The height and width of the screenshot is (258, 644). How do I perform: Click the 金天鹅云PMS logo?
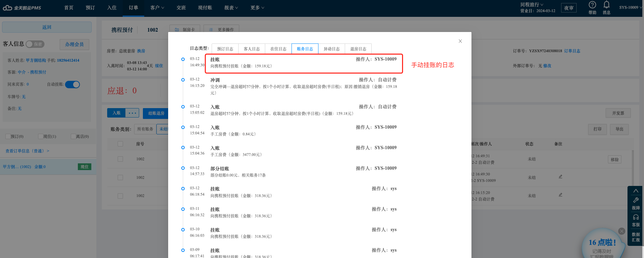click(x=22, y=8)
